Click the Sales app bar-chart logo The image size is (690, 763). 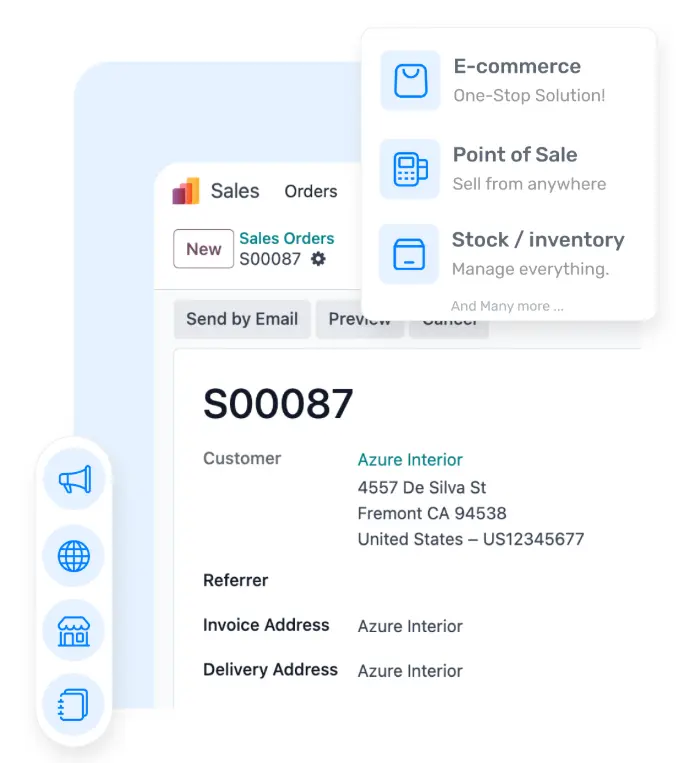tap(186, 191)
